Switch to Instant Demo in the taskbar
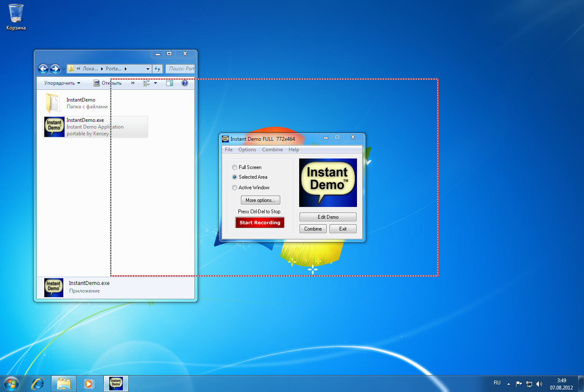This screenshot has height=392, width=584. (116, 384)
